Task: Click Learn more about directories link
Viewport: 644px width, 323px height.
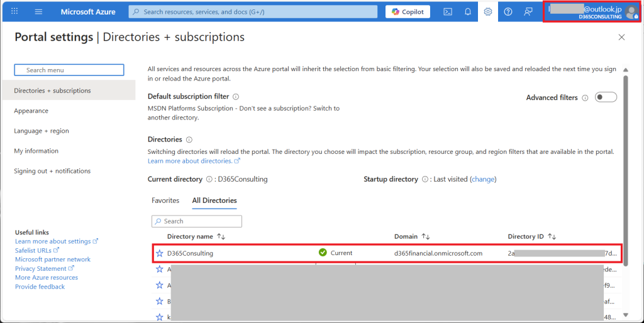Action: click(x=191, y=161)
